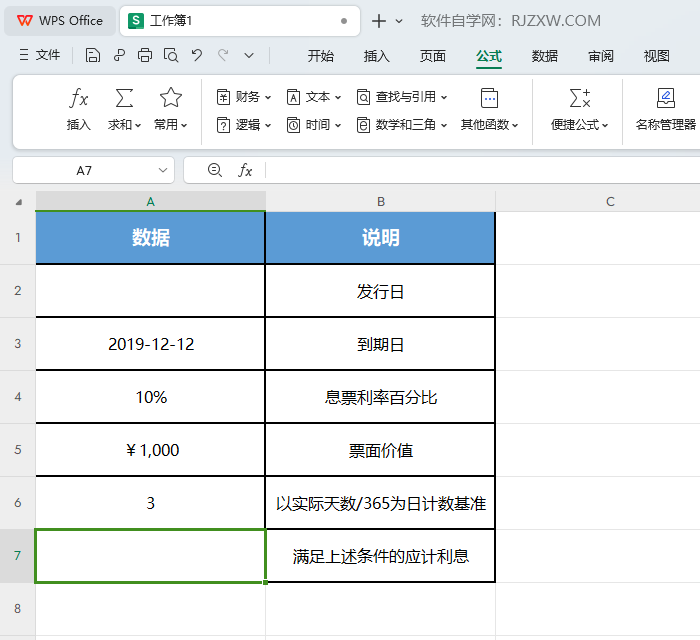Select the active empty cell A7
The image size is (700, 640).
(x=150, y=556)
